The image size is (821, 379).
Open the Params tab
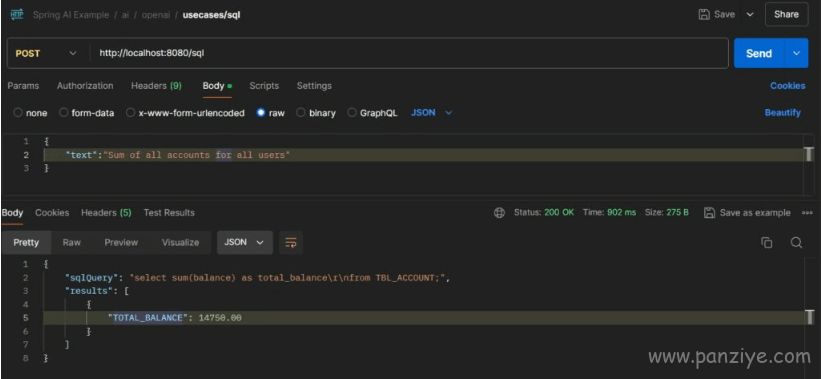23,86
